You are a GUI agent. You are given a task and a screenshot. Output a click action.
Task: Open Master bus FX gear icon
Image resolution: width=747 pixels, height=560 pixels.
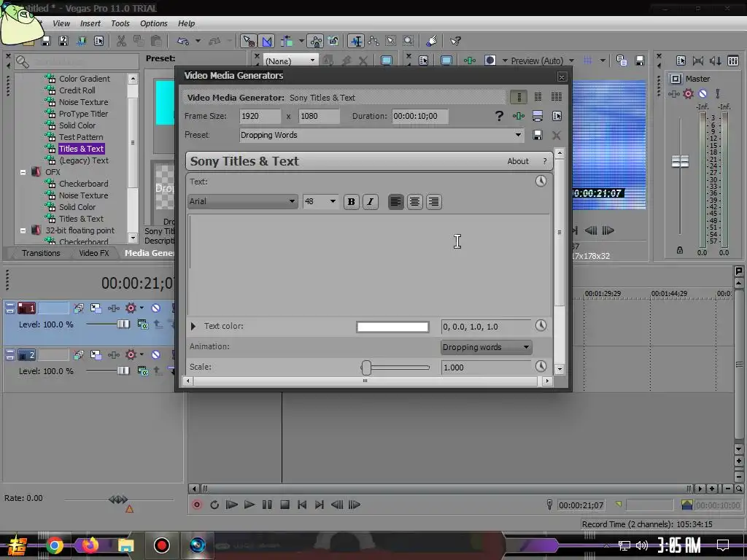[688, 94]
